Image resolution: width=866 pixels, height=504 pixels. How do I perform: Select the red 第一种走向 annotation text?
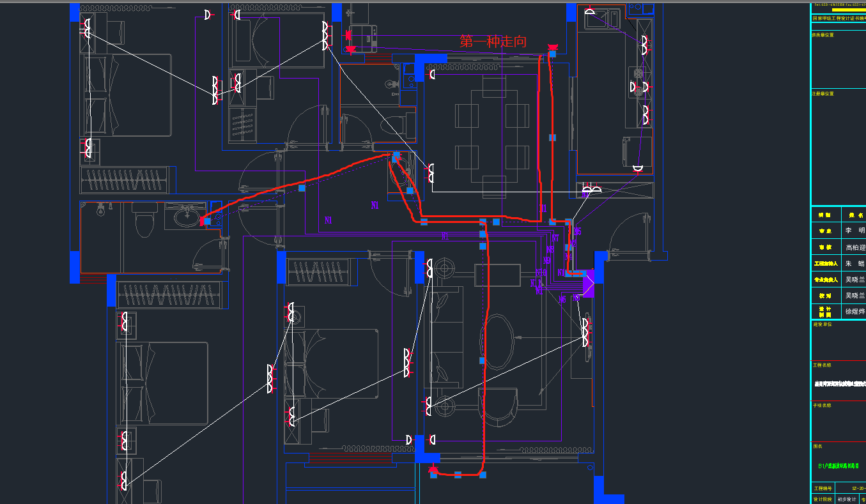click(493, 42)
